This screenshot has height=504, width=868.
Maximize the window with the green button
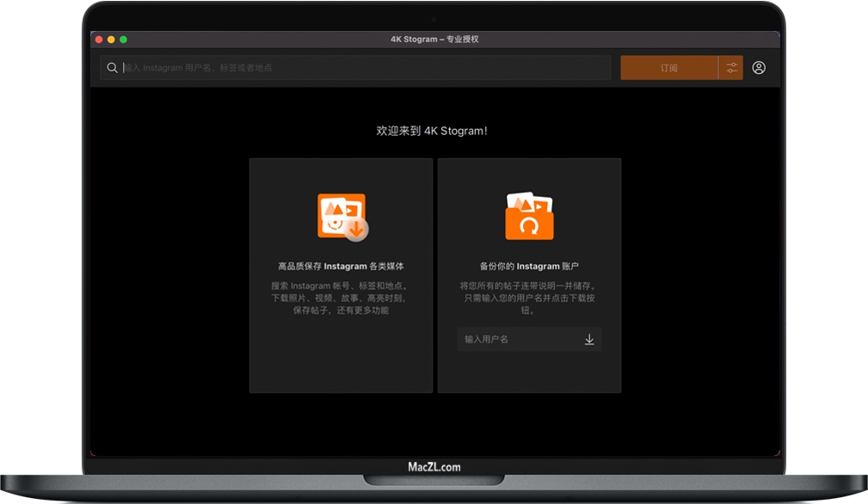coord(123,40)
